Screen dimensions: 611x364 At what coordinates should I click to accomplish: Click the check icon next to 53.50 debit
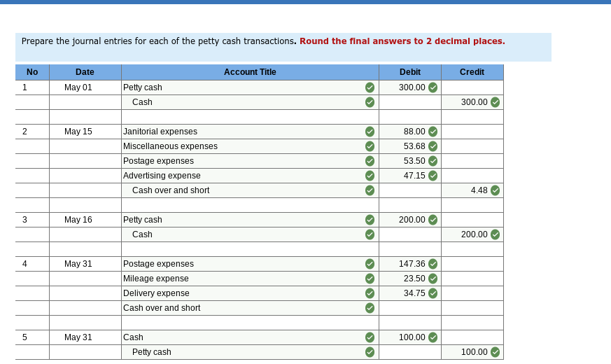[433, 161]
